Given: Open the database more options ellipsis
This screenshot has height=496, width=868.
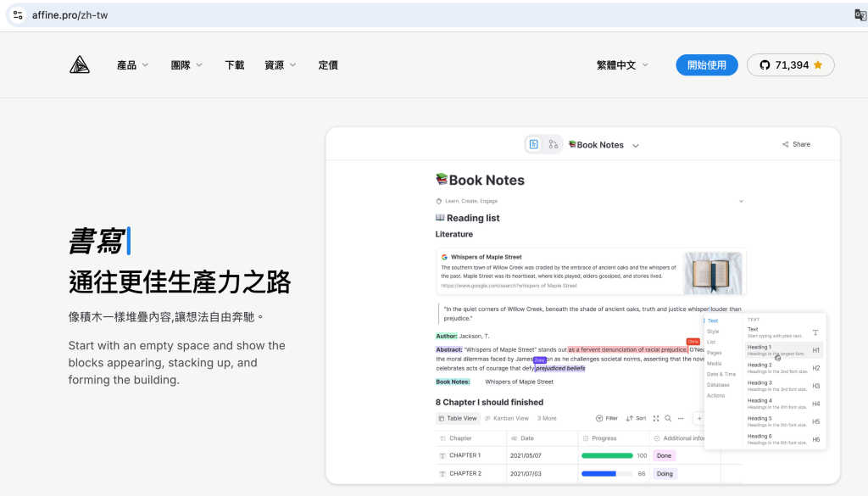Looking at the screenshot, I should click(x=681, y=419).
